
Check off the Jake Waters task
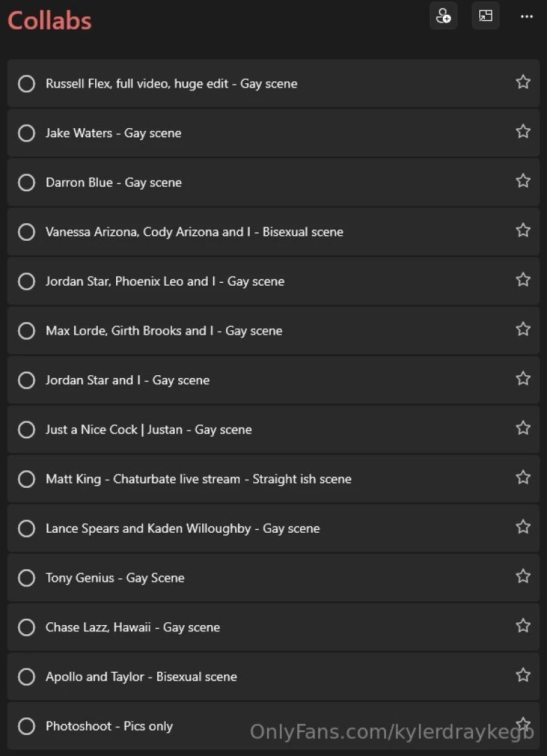pos(27,133)
